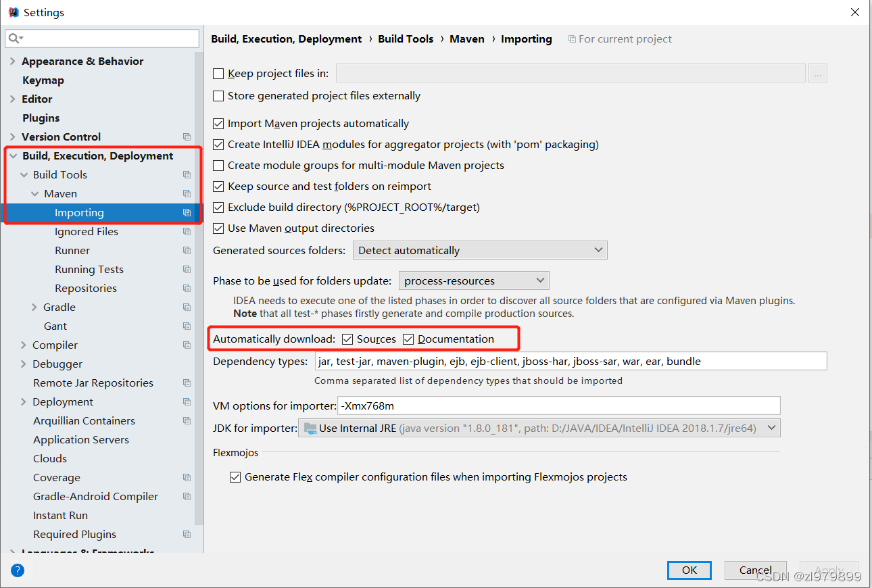This screenshot has width=872, height=588.
Task: Expand the Editor tree node
Action: click(x=13, y=99)
